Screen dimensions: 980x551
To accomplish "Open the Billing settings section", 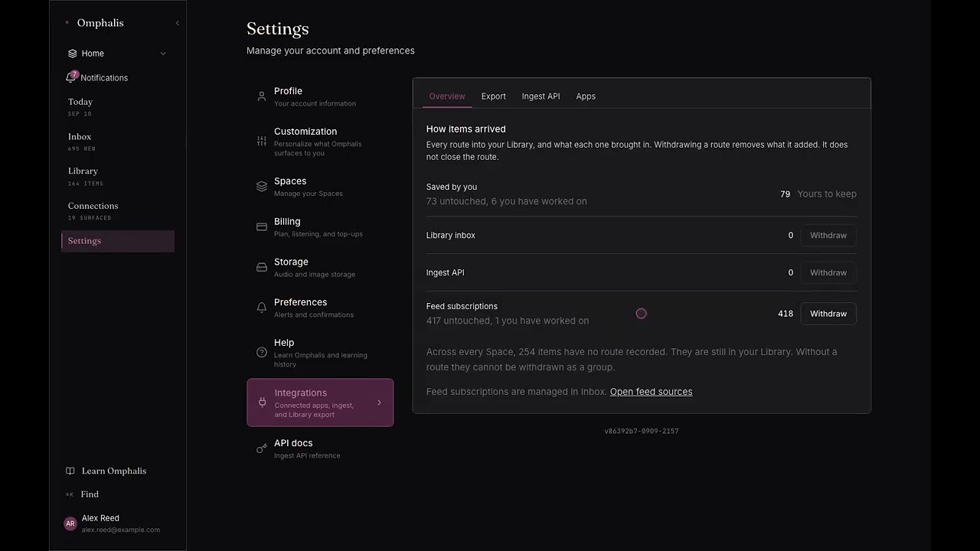I will 320,227.
